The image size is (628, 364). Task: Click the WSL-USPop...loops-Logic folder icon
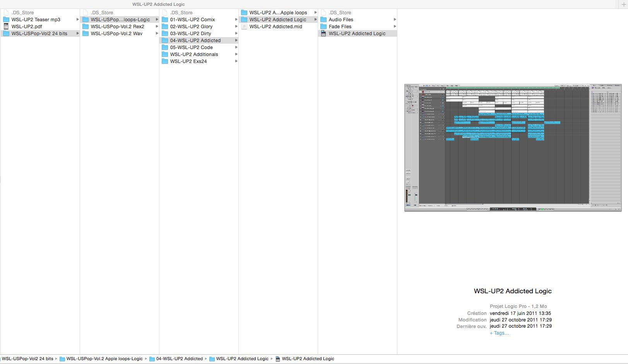(x=86, y=19)
